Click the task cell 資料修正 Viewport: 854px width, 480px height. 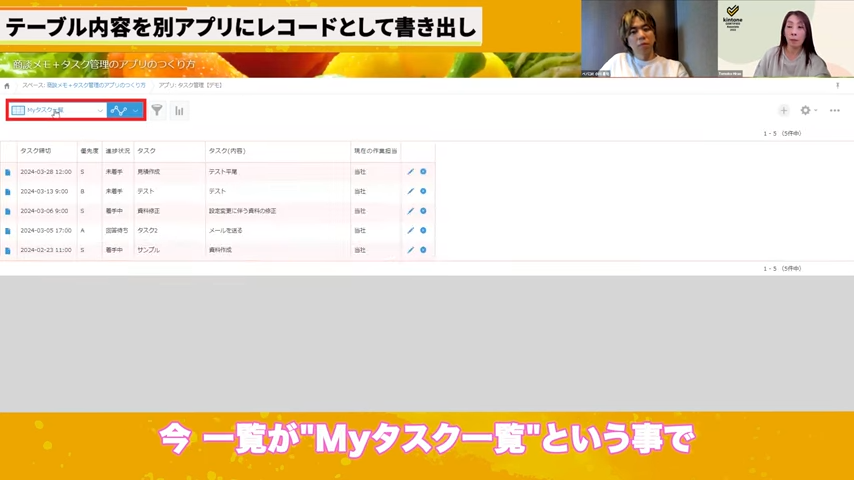click(x=149, y=211)
